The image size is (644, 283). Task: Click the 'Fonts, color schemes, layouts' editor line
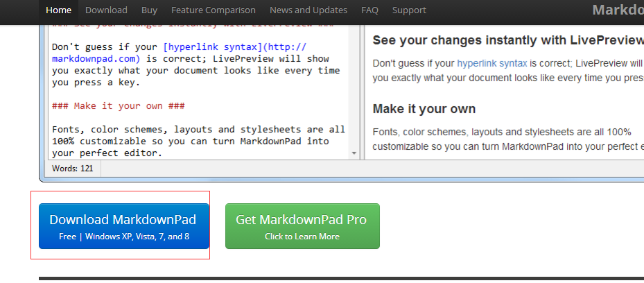pos(198,130)
